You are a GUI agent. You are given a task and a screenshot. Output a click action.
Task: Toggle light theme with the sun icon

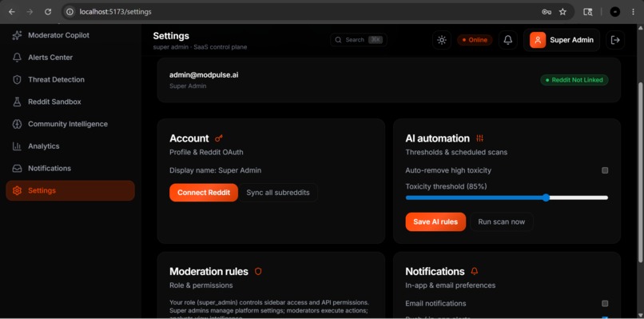[x=442, y=40]
